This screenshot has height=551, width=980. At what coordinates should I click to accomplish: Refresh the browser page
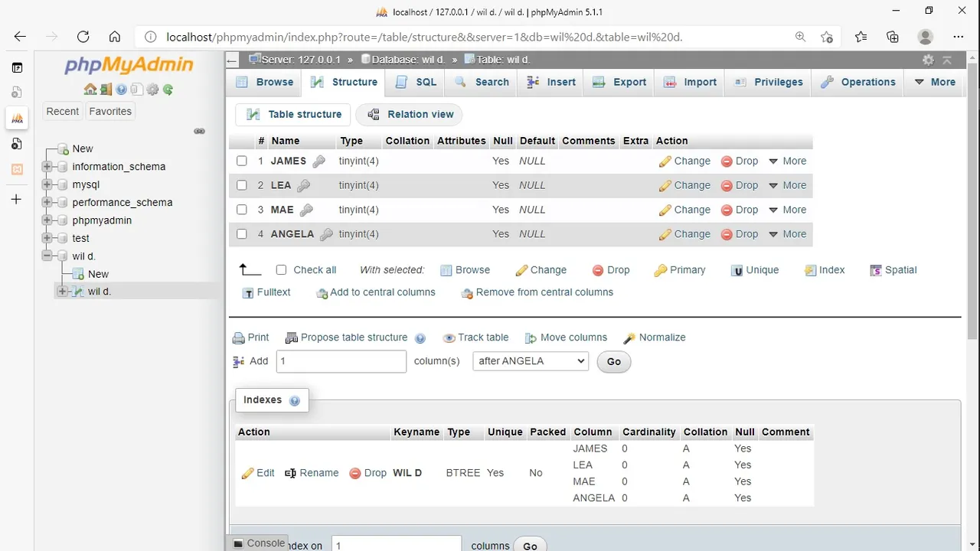pos(83,37)
